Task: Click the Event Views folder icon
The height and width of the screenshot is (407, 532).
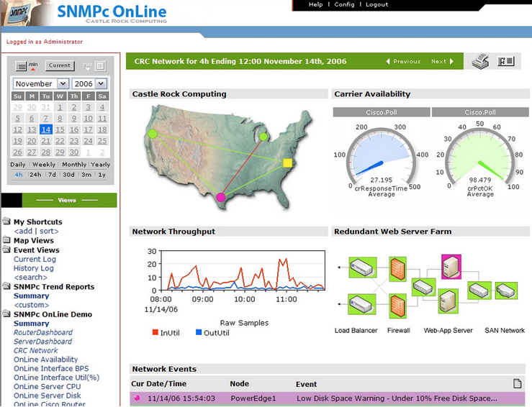Action: [6, 250]
